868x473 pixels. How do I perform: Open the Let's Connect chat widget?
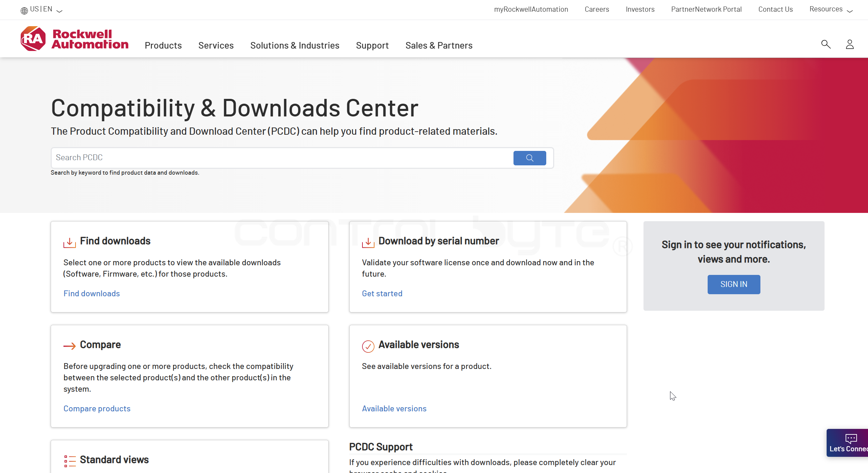[x=847, y=443]
